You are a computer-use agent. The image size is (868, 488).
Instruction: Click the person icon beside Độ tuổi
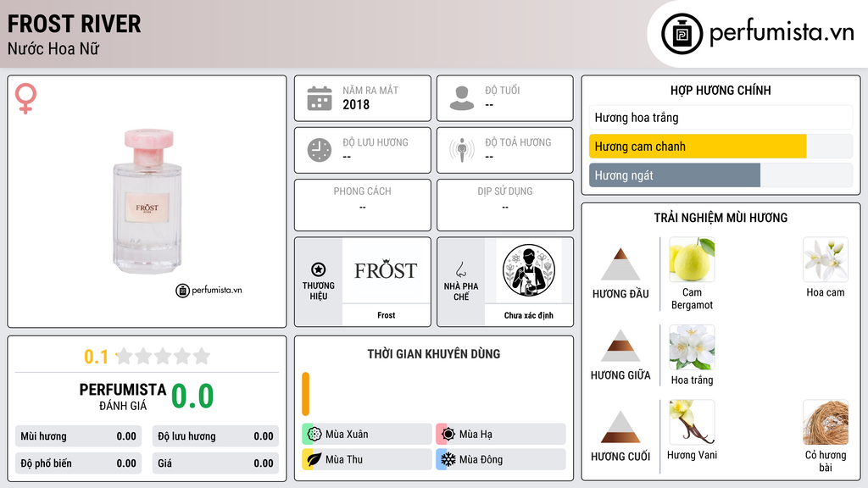tap(462, 98)
